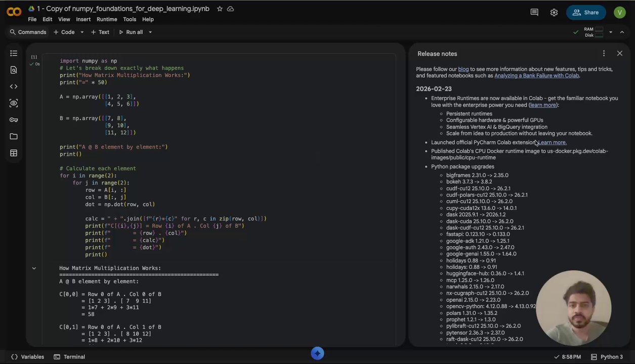Open the RAM and Disk resource indicator
This screenshot has width=635, height=364.
(593, 32)
